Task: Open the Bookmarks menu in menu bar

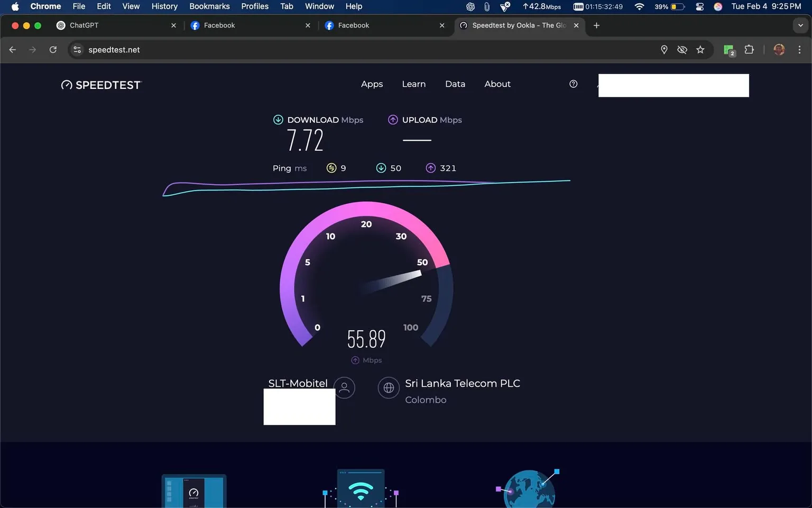Action: [x=209, y=6]
